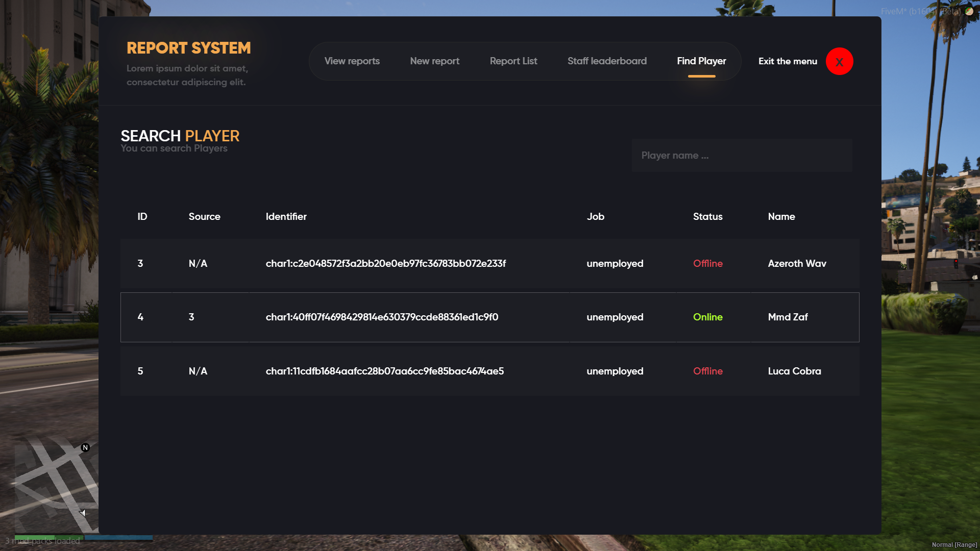
Task: Select the row for player Mmd Zaf
Action: (x=489, y=317)
